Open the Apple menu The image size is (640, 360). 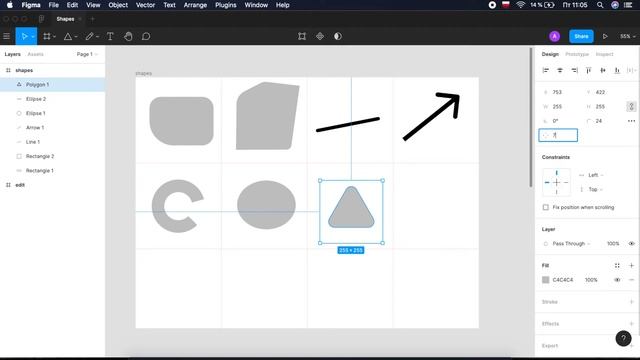point(10,5)
